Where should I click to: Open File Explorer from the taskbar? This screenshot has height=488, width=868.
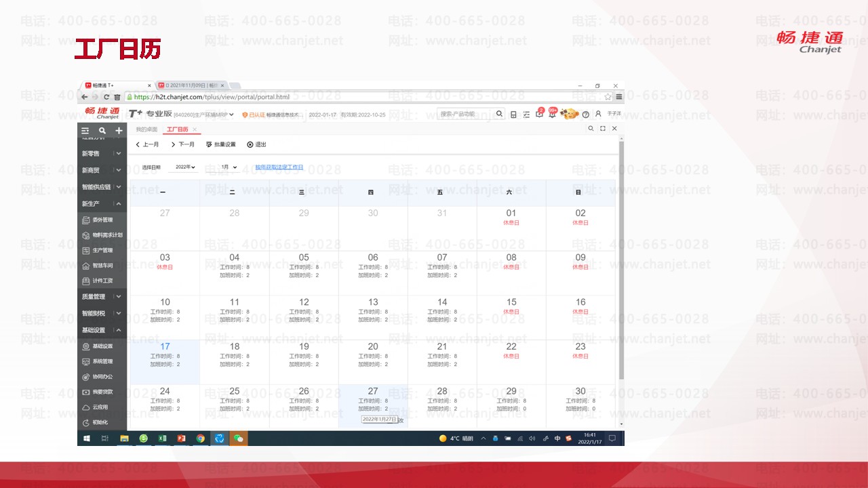pos(124,439)
